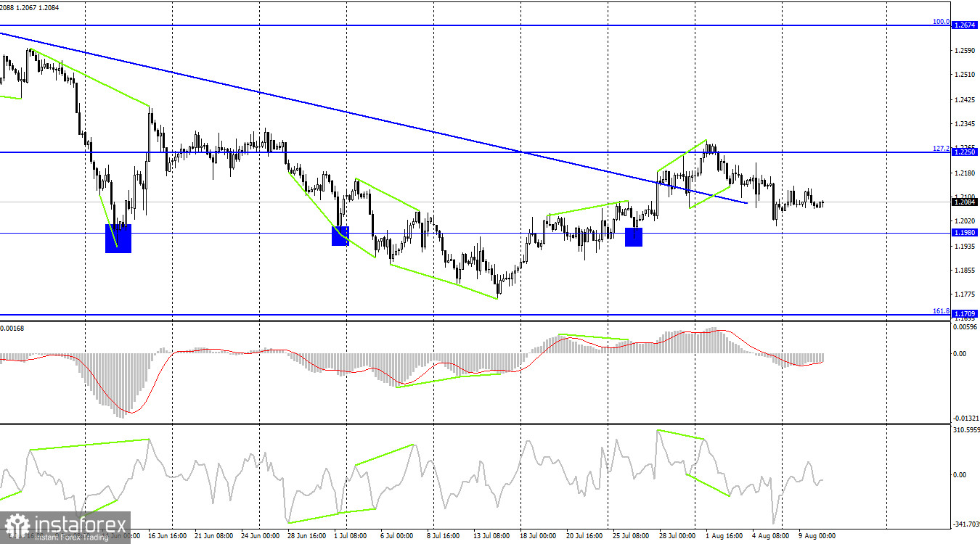Click the 1.1709 price level label
The height and width of the screenshot is (544, 980).
click(x=965, y=314)
